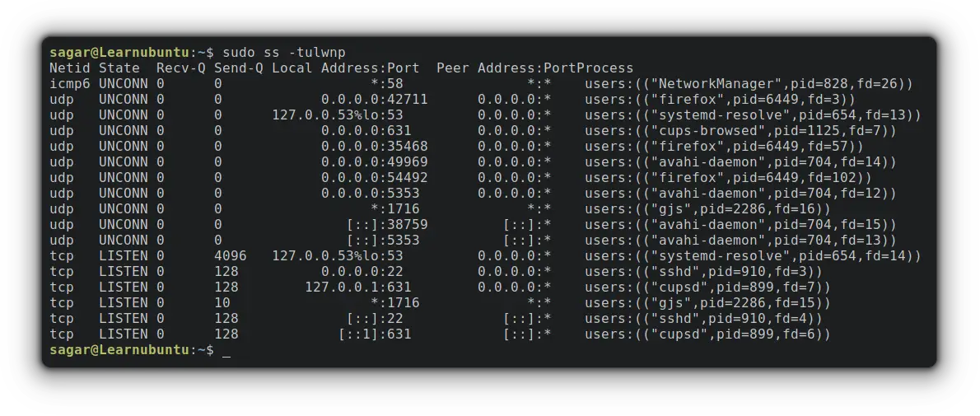Click the 'Local Address:Port' header
The height and width of the screenshot is (416, 980).
click(346, 68)
